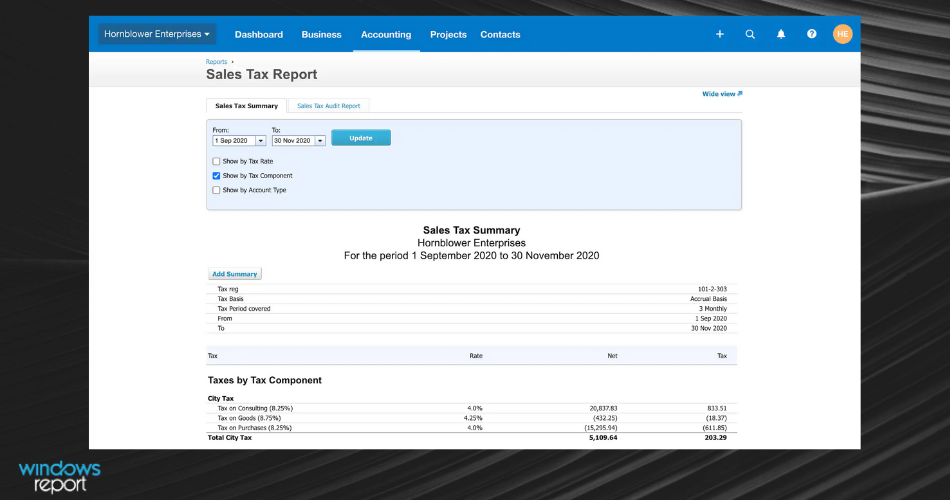This screenshot has height=500, width=950.
Task: Click the plus add-new icon
Action: (720, 35)
